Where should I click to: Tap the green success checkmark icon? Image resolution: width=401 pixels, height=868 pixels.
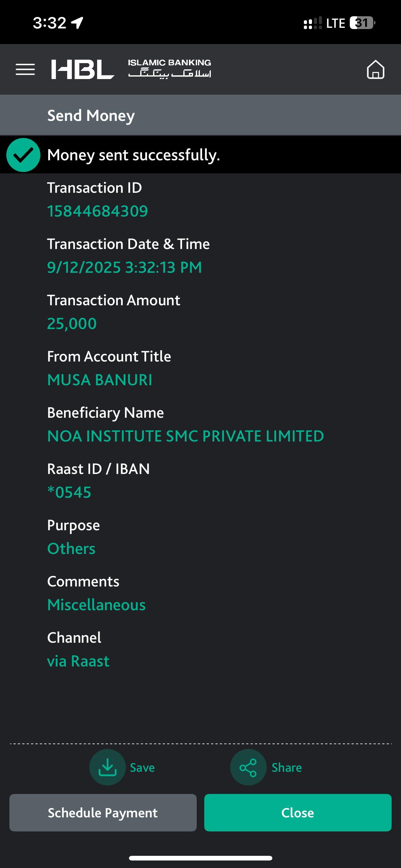pos(23,155)
